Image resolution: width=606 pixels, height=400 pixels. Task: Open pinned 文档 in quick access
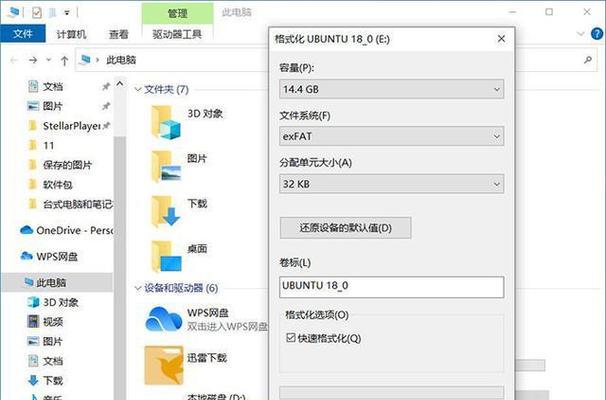point(53,86)
